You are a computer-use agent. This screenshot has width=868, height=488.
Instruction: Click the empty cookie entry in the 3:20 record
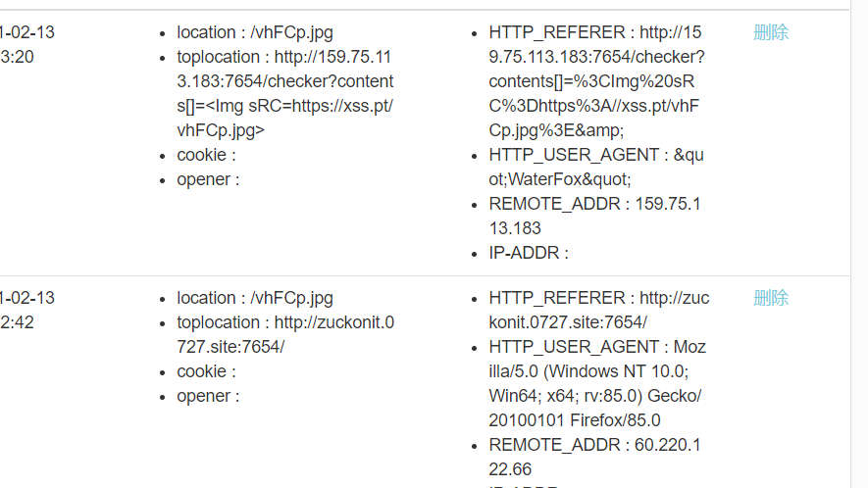(206, 155)
